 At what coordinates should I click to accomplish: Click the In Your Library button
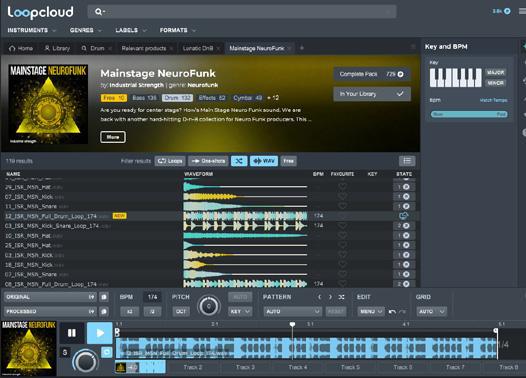coord(372,94)
